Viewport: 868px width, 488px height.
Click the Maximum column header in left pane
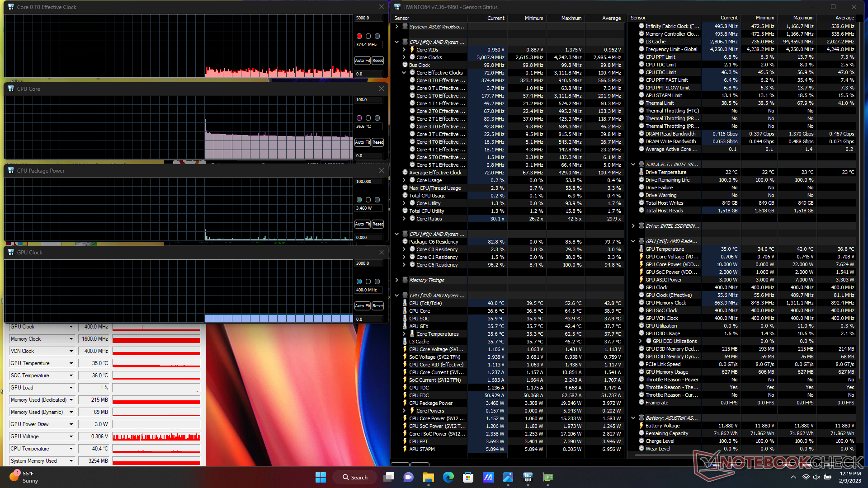click(571, 18)
